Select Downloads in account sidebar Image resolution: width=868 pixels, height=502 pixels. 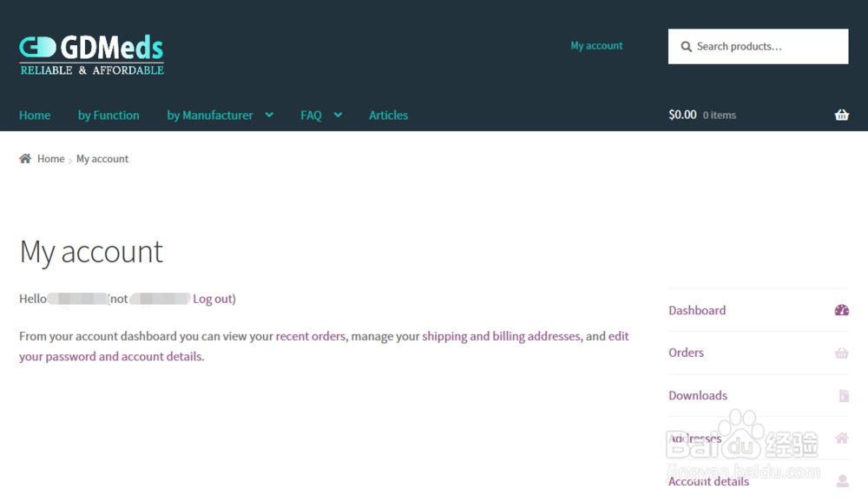tap(698, 396)
